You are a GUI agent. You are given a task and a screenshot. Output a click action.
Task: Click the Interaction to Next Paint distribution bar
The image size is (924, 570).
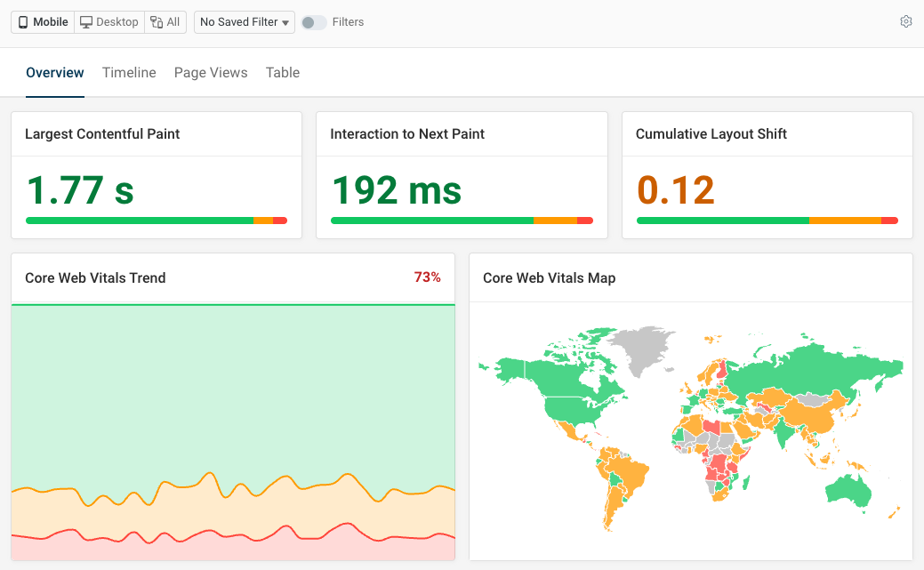(462, 221)
